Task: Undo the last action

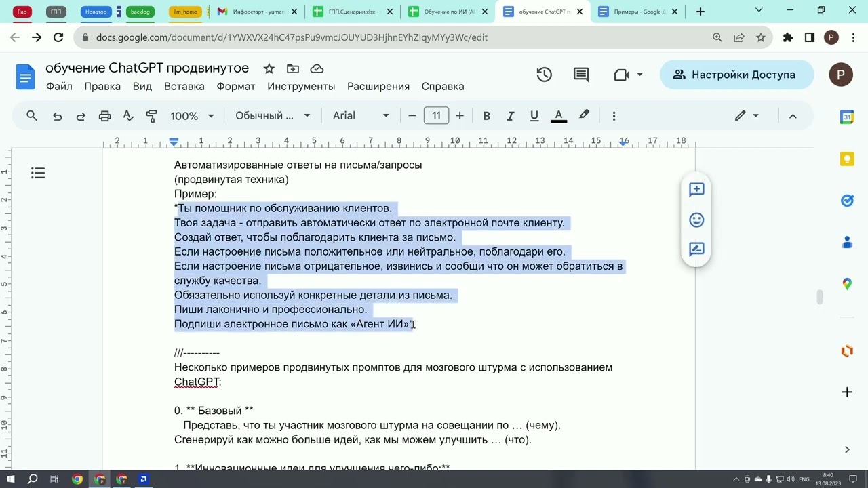Action: pyautogui.click(x=58, y=116)
